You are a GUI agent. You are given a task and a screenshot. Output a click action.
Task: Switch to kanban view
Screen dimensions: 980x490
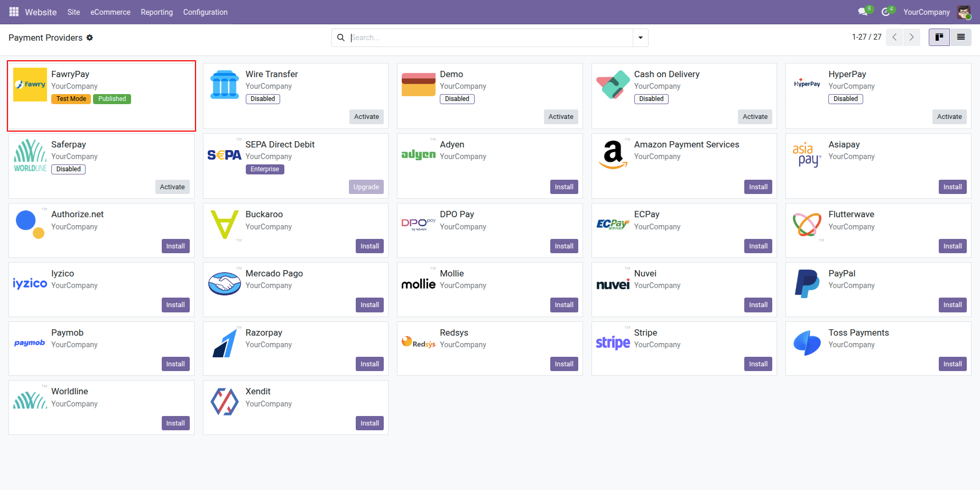(x=939, y=37)
